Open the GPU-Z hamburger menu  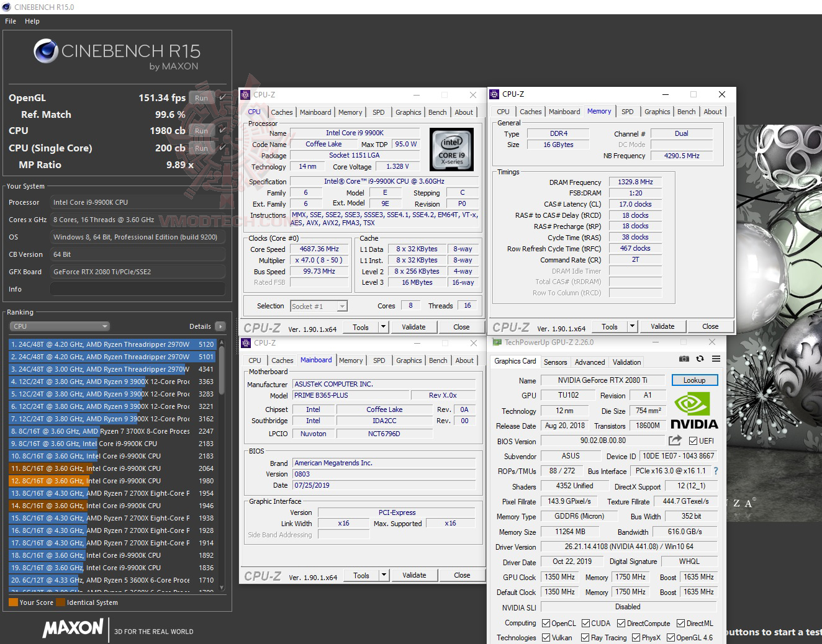716,359
